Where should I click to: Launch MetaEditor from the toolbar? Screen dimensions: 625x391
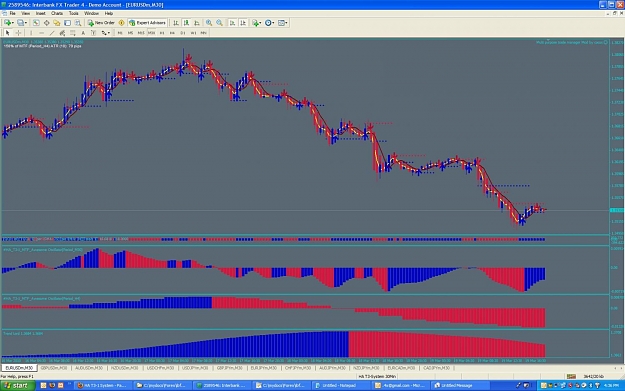[x=122, y=23]
